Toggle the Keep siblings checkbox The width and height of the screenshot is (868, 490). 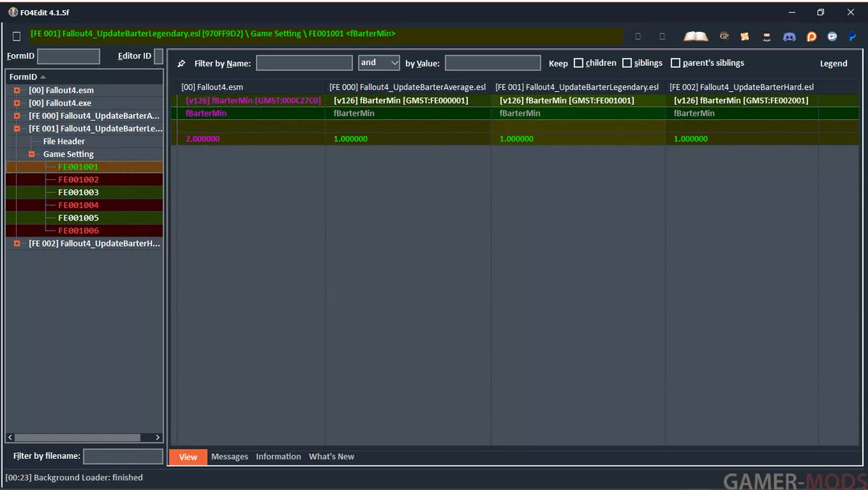click(x=627, y=63)
